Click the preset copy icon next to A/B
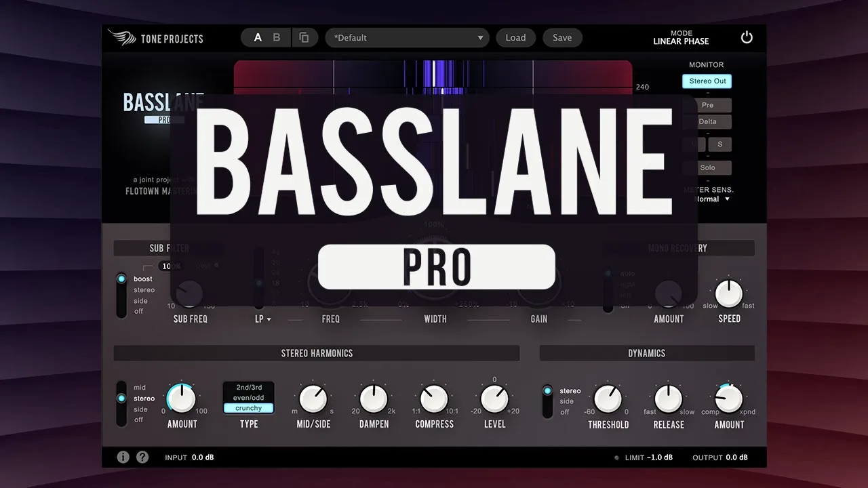868x488 pixels. click(305, 37)
